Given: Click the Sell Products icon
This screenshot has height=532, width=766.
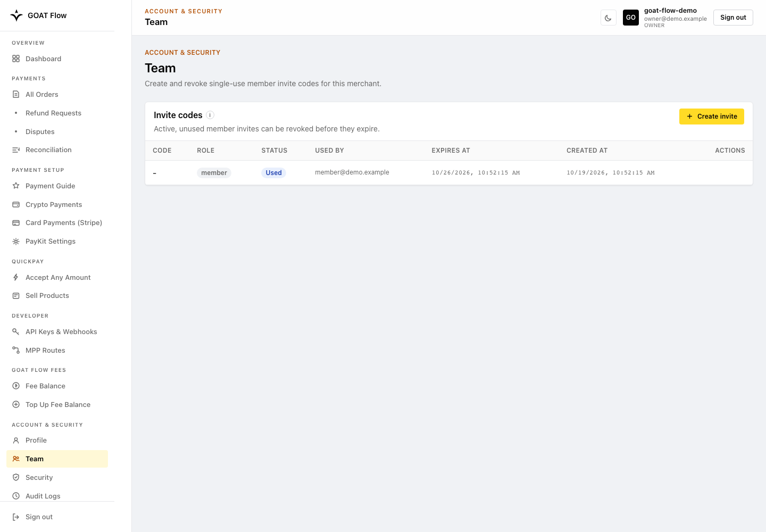Looking at the screenshot, I should pyautogui.click(x=16, y=296).
